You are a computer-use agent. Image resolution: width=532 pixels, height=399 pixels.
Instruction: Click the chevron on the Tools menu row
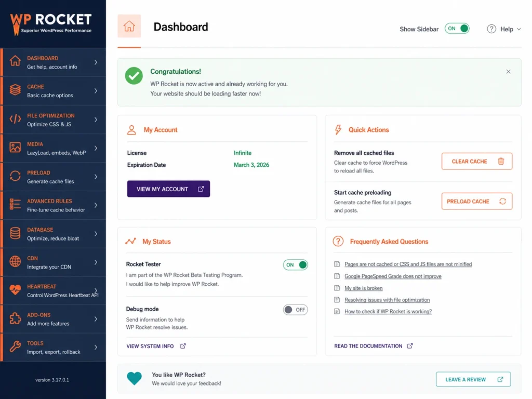click(x=96, y=347)
